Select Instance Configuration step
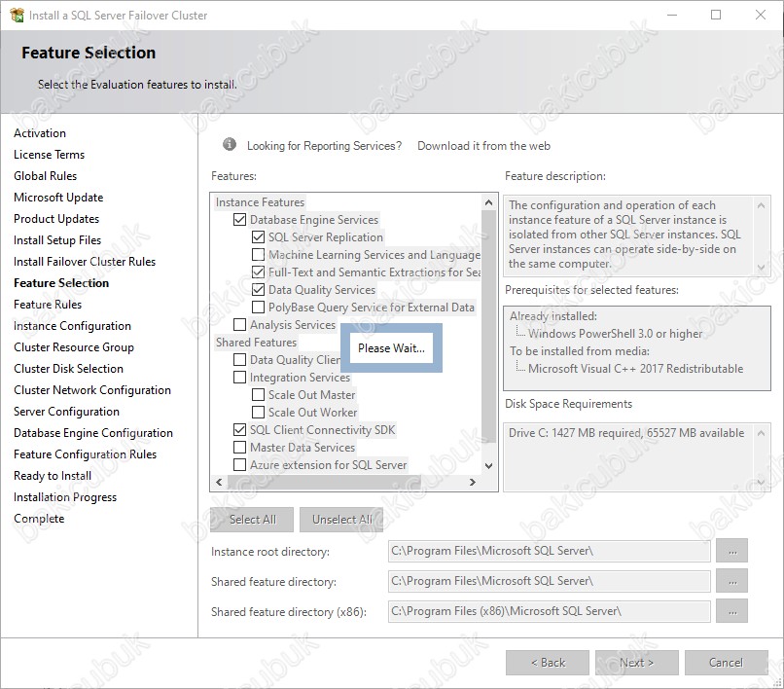Image resolution: width=784 pixels, height=689 pixels. (72, 326)
